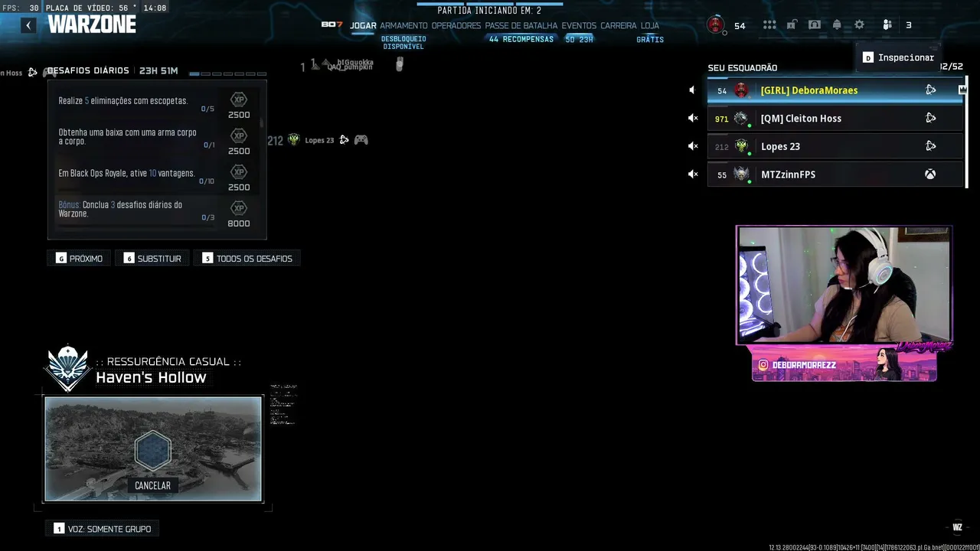Select [QM] Cleiton Hoss squad row
This screenshot has width=980, height=551.
[x=835, y=119]
